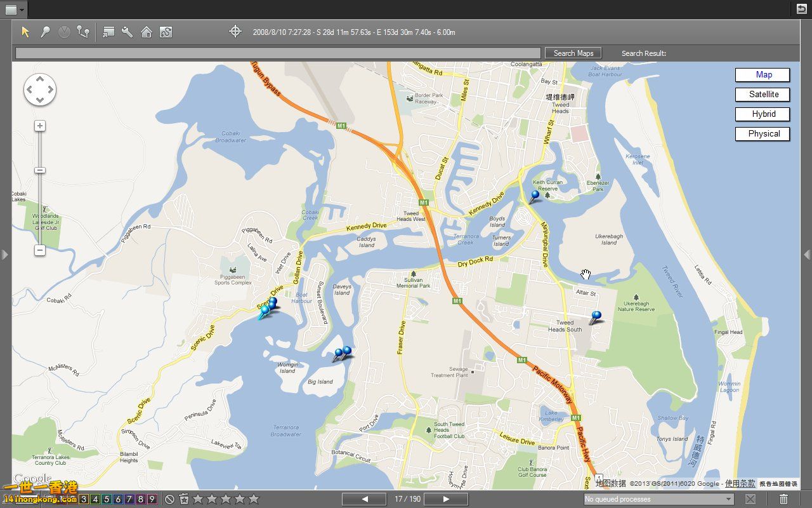This screenshot has width=812, height=508.
Task: Zoom in with the map plus button
Action: 40,126
